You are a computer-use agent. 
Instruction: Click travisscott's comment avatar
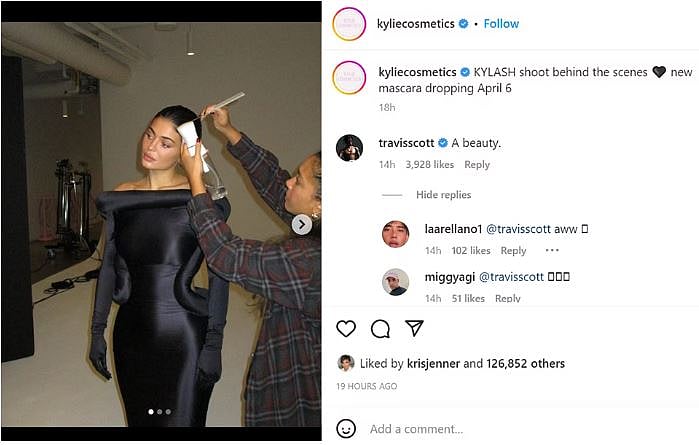click(x=349, y=146)
